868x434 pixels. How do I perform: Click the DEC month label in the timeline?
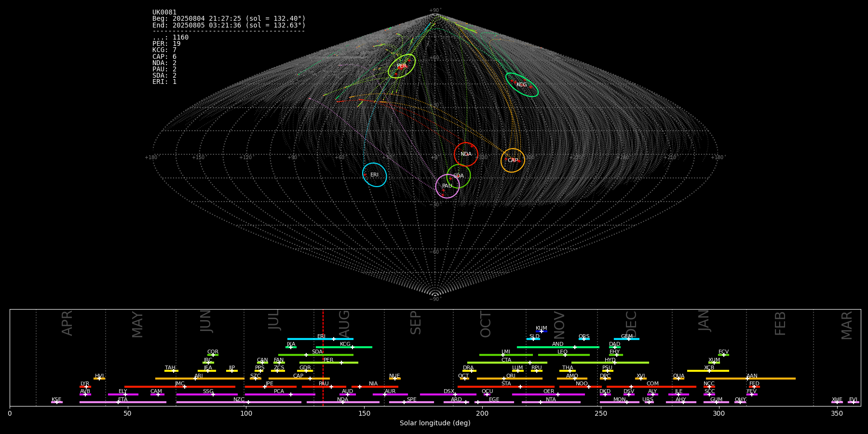pyautogui.click(x=631, y=324)
